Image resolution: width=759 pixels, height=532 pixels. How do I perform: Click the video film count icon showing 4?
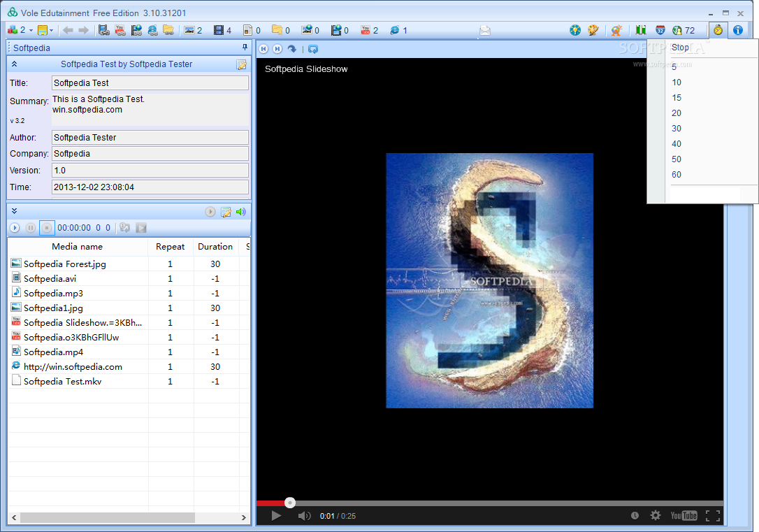(x=219, y=30)
